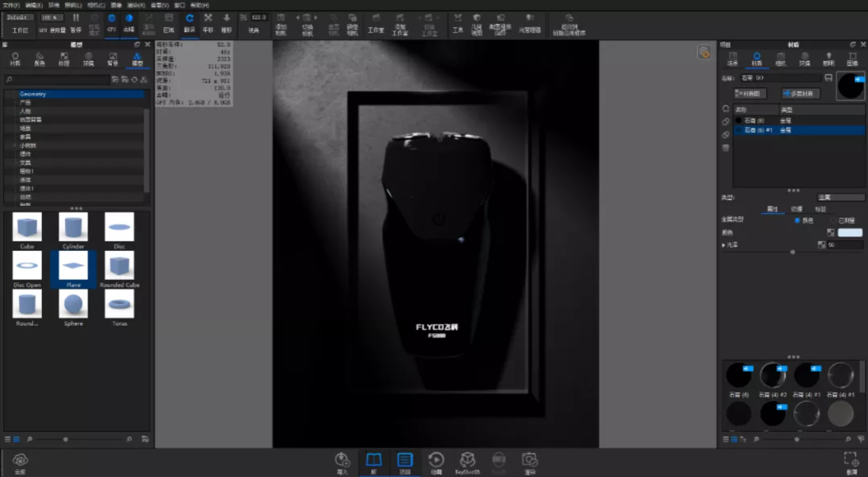Image resolution: width=868 pixels, height=477 pixels.
Task: Select the Color metal type radio button
Action: pyautogui.click(x=797, y=220)
